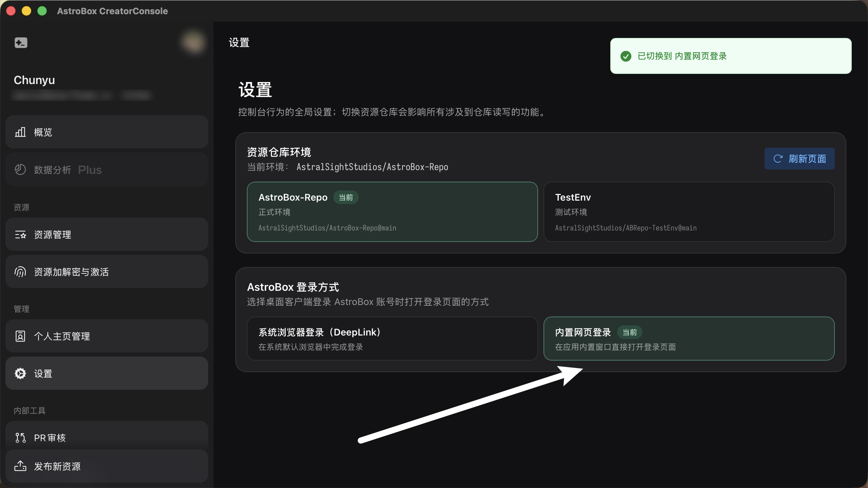Click the refresh arrow icon in 刷新页面
Image resolution: width=868 pixels, height=488 pixels.
tap(778, 159)
